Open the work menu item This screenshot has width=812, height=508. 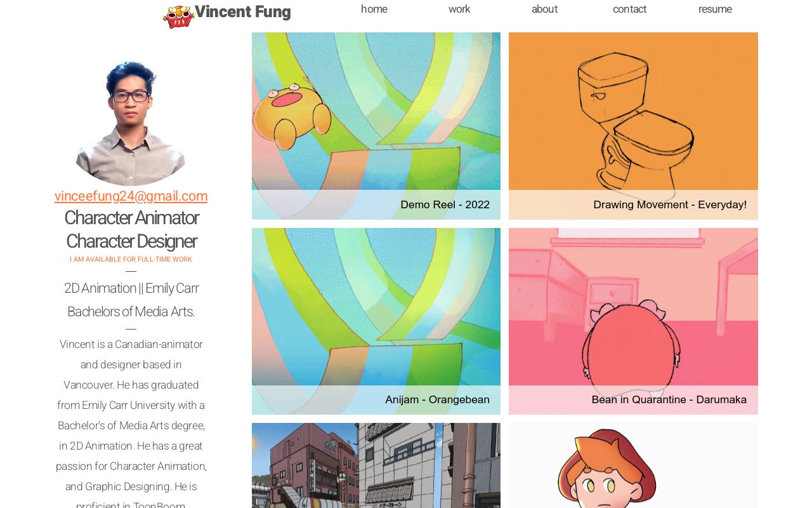[x=459, y=9]
